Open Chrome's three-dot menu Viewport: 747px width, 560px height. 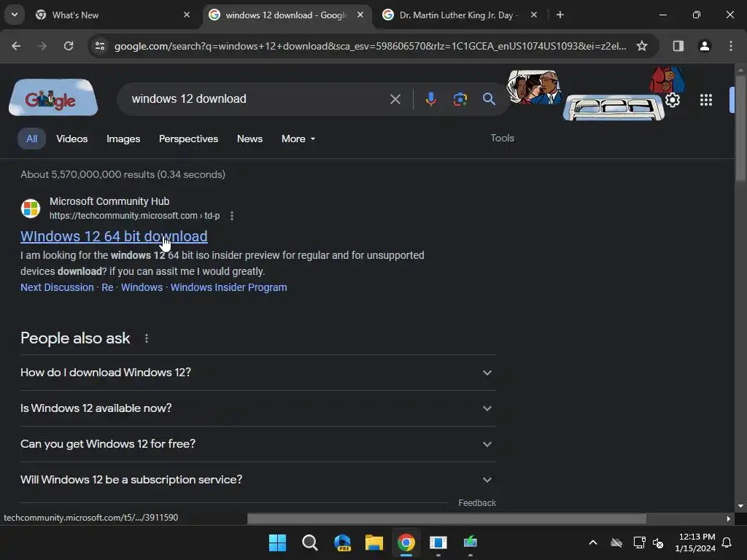pyautogui.click(x=730, y=46)
